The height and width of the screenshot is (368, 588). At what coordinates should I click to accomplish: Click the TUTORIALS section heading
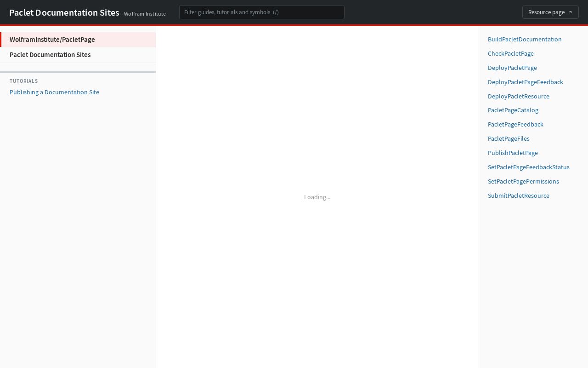24,81
